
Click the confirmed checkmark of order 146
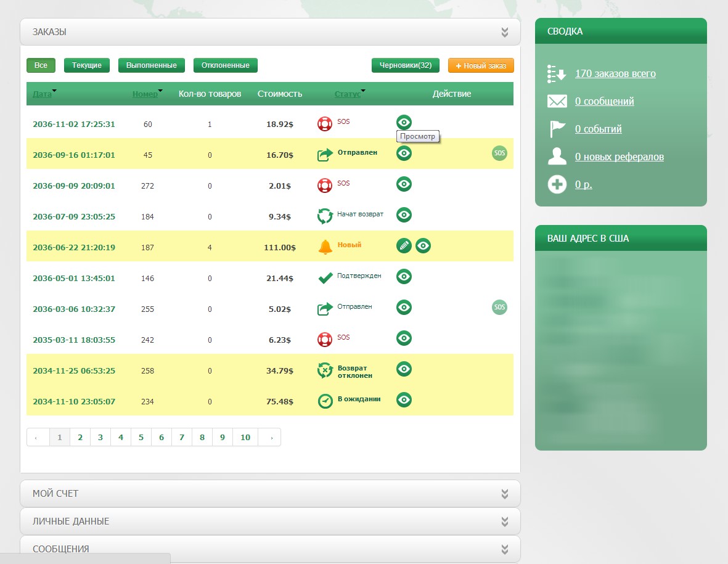click(325, 278)
